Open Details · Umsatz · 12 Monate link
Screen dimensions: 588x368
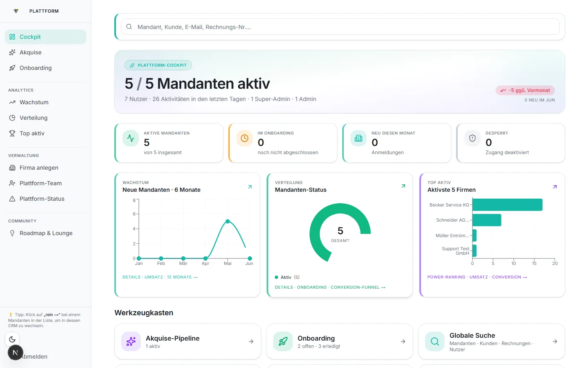click(160, 277)
